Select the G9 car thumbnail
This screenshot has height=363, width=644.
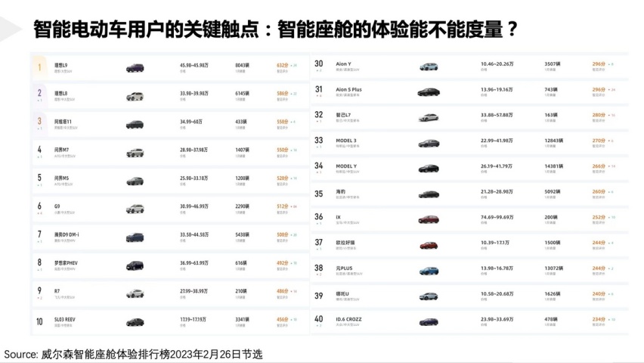[x=135, y=209]
